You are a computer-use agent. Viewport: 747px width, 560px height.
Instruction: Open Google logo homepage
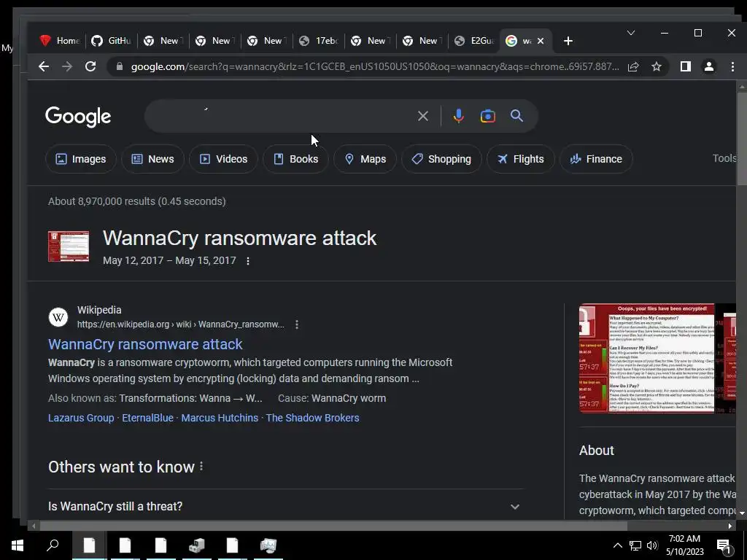tap(78, 117)
